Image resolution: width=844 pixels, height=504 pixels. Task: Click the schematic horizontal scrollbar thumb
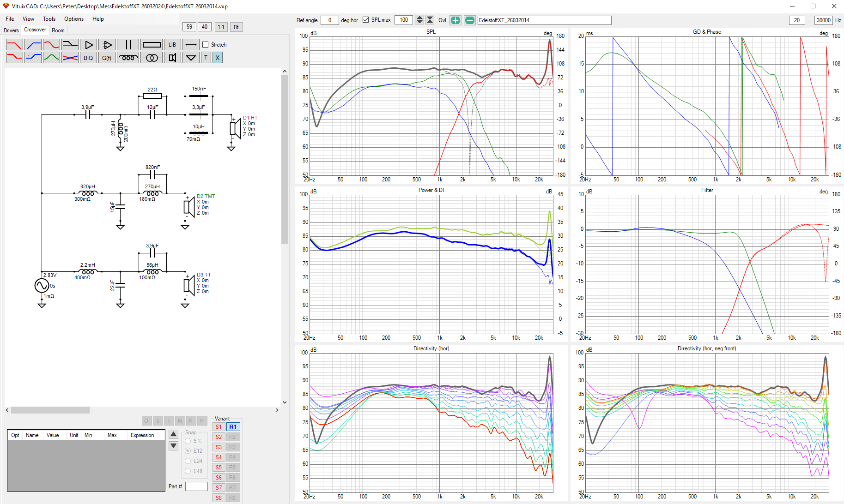point(50,410)
